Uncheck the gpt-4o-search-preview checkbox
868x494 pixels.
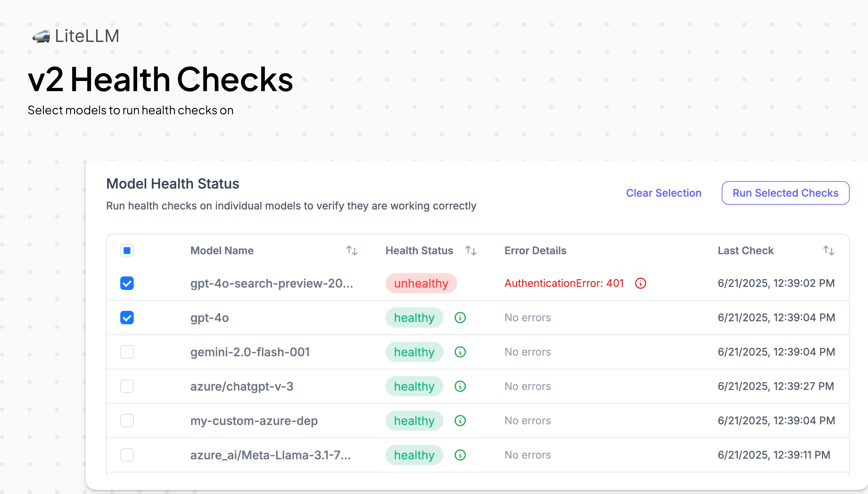pos(127,283)
